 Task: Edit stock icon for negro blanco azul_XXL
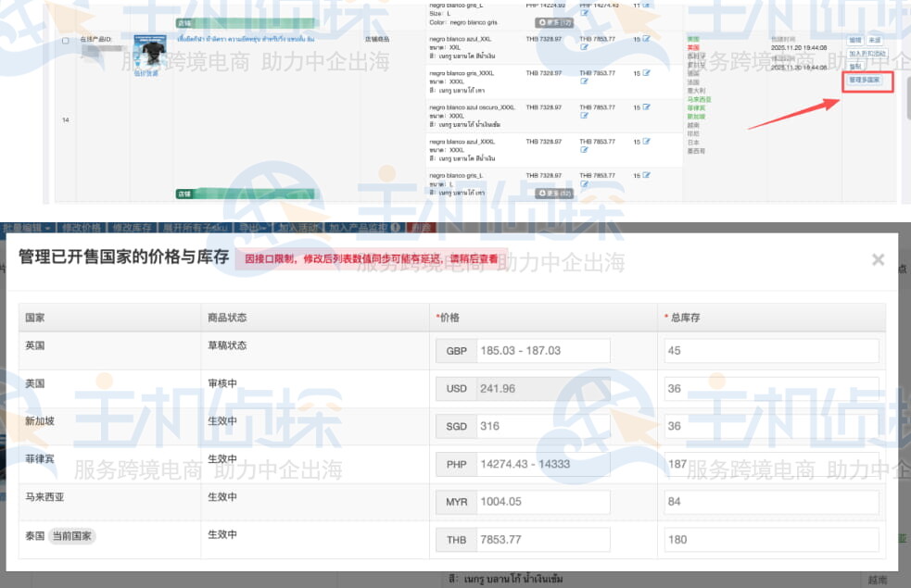646,39
